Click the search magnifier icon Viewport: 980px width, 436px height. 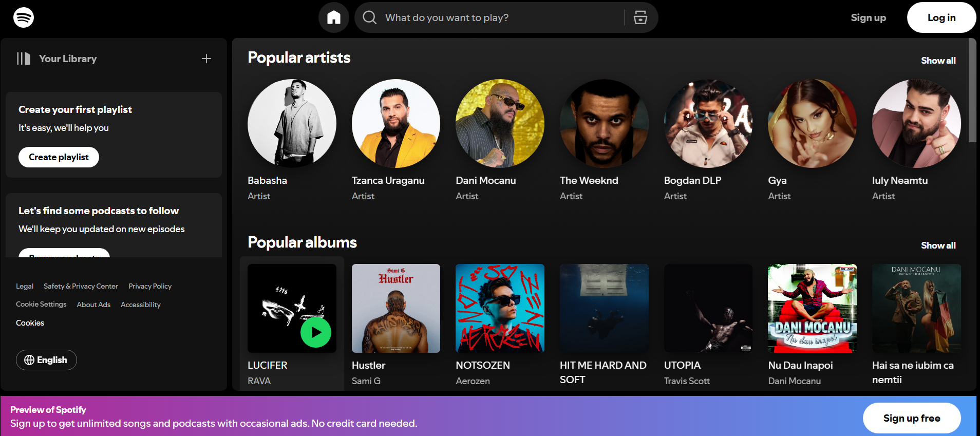(x=369, y=17)
